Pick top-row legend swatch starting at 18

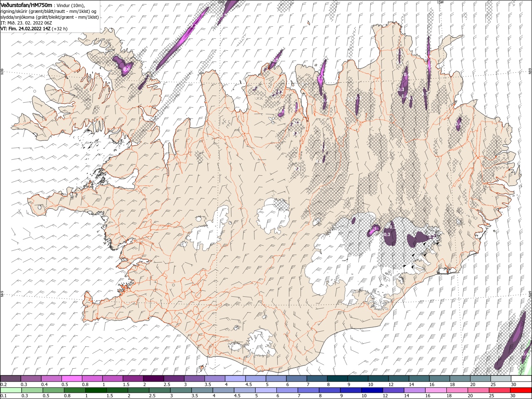point(460,379)
